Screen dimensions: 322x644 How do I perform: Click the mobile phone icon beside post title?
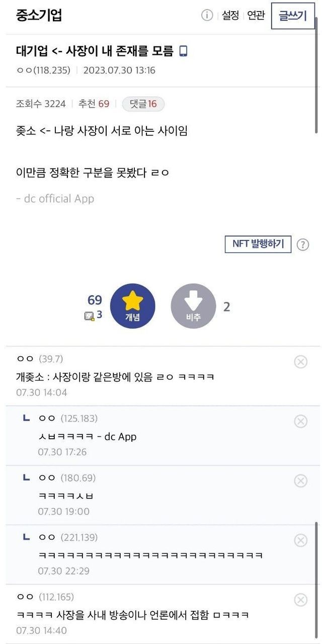(x=183, y=51)
